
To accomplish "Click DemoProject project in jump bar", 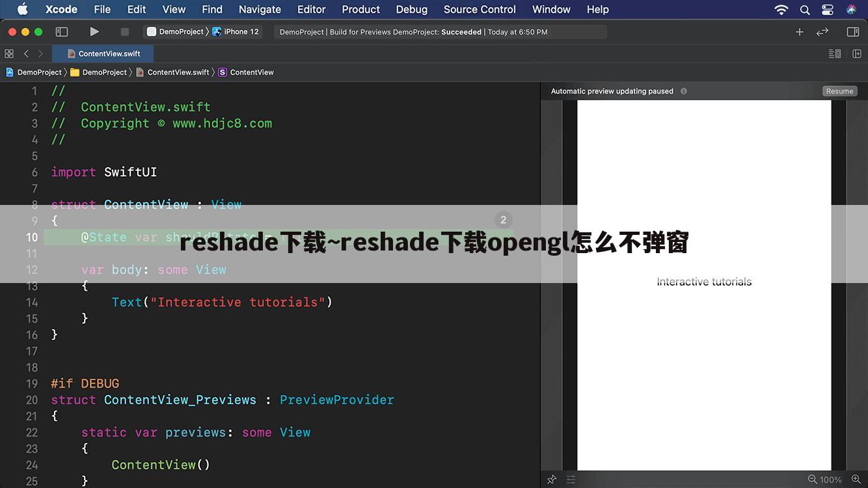I will (34, 72).
